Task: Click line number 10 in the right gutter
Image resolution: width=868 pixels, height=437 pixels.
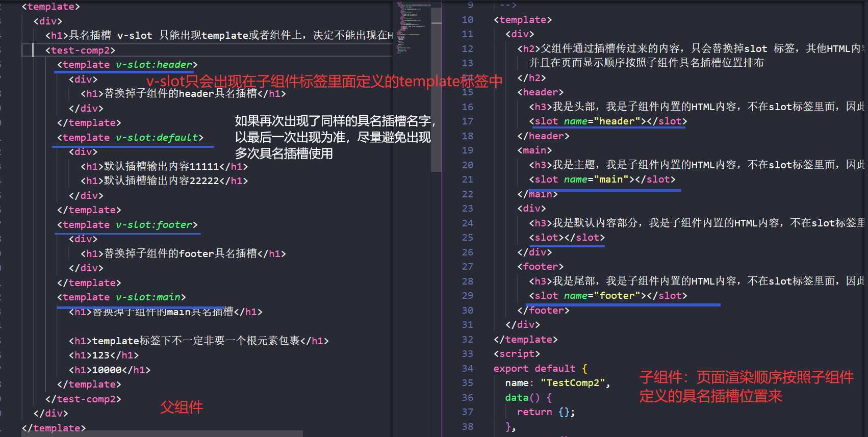Action: click(468, 20)
